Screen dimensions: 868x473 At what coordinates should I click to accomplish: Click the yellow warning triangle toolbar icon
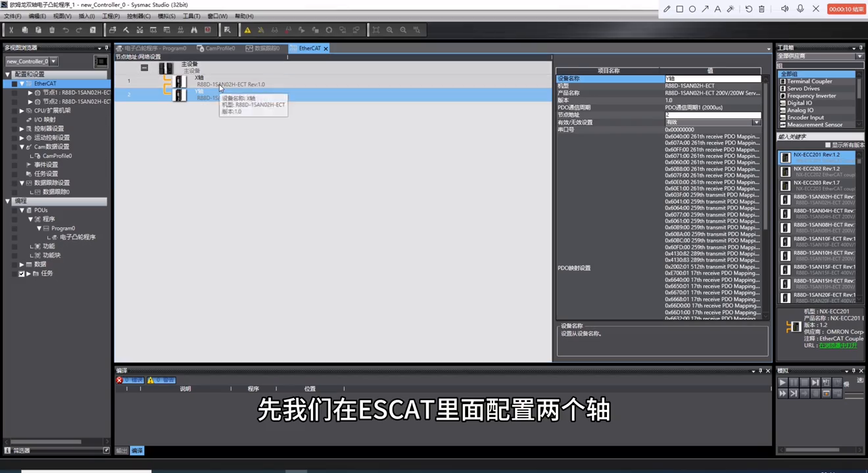pyautogui.click(x=247, y=30)
